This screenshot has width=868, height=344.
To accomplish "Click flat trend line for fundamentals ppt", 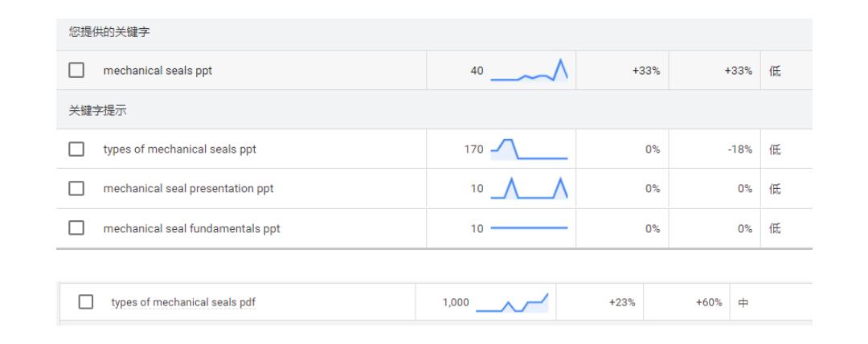I will [529, 229].
